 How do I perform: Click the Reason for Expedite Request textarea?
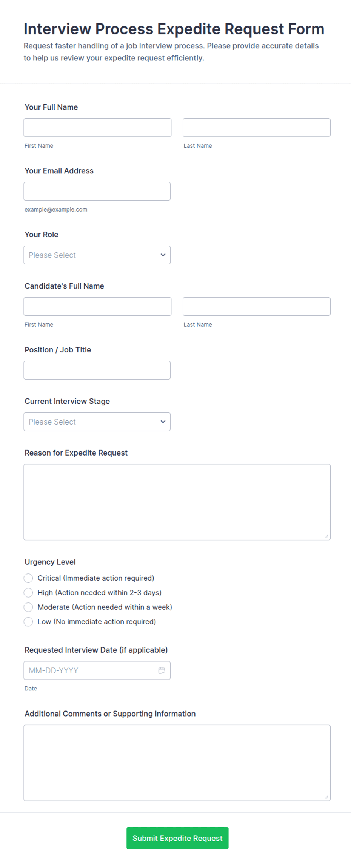[x=177, y=502]
